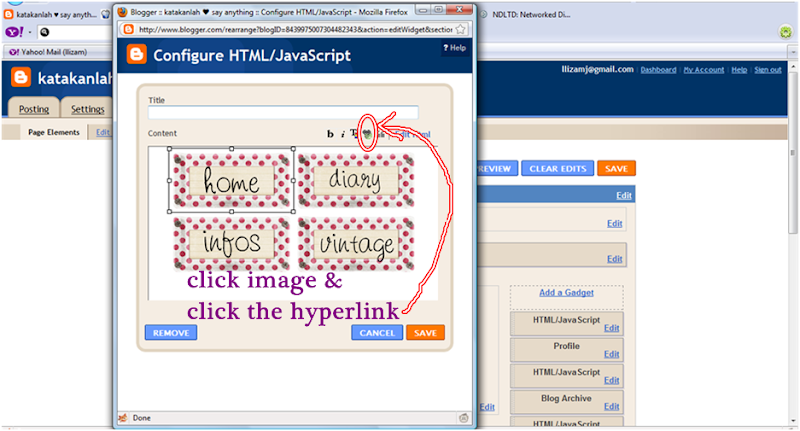Select the 'diary' button image
The image size is (800, 431).
coord(356,180)
